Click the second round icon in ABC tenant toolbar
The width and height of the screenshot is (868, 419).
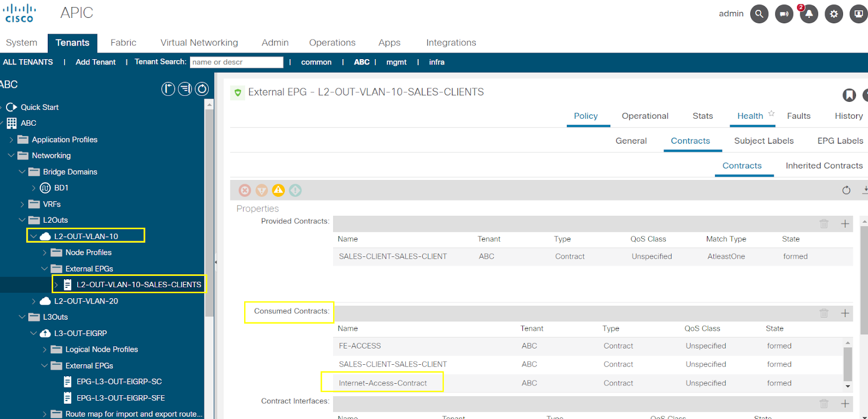click(x=185, y=89)
